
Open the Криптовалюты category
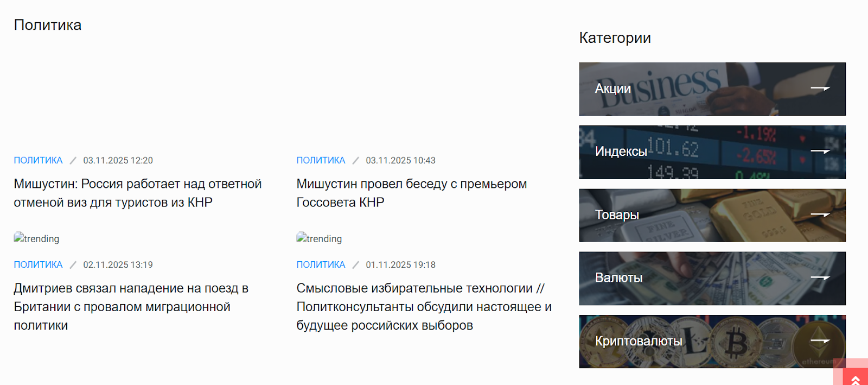pos(639,341)
